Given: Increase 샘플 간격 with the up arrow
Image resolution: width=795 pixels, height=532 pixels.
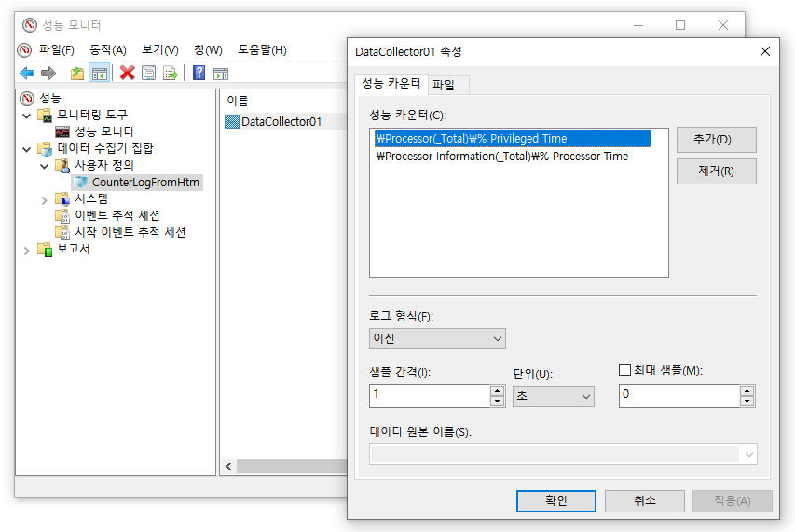Looking at the screenshot, I should point(498,390).
